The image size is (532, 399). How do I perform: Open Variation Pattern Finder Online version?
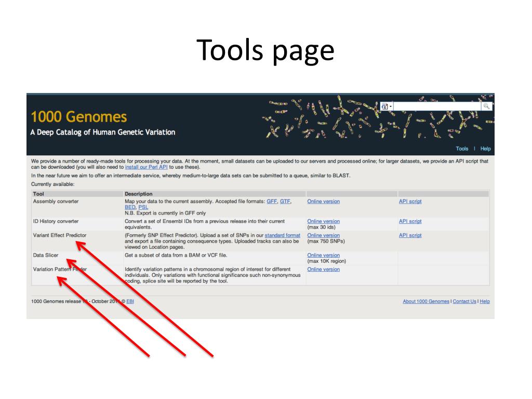coord(323,269)
